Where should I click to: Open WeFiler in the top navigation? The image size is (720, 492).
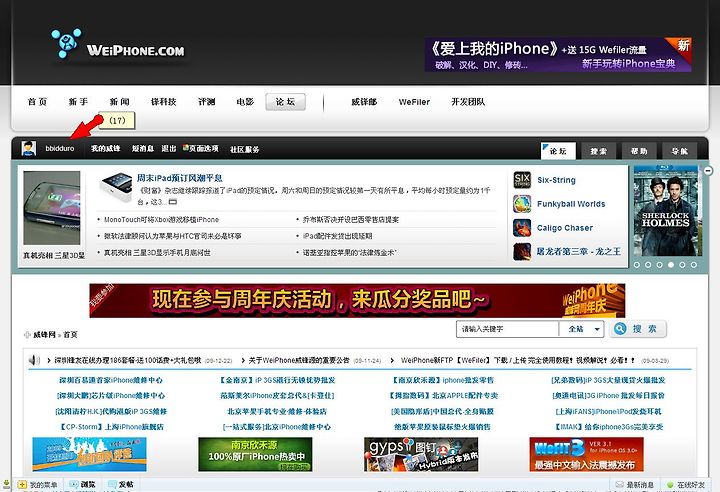[414, 102]
